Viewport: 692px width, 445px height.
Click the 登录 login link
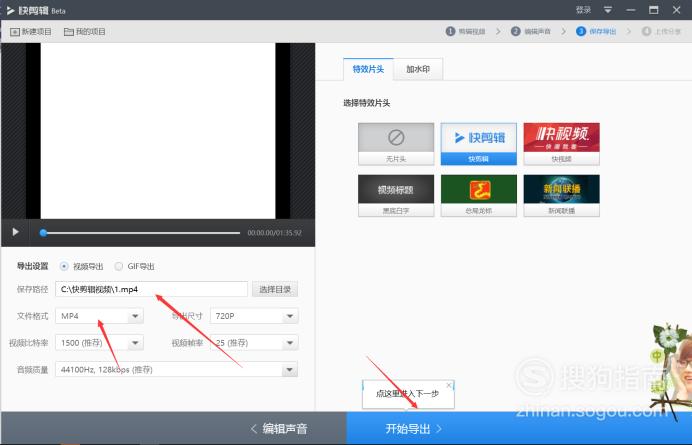coord(583,10)
